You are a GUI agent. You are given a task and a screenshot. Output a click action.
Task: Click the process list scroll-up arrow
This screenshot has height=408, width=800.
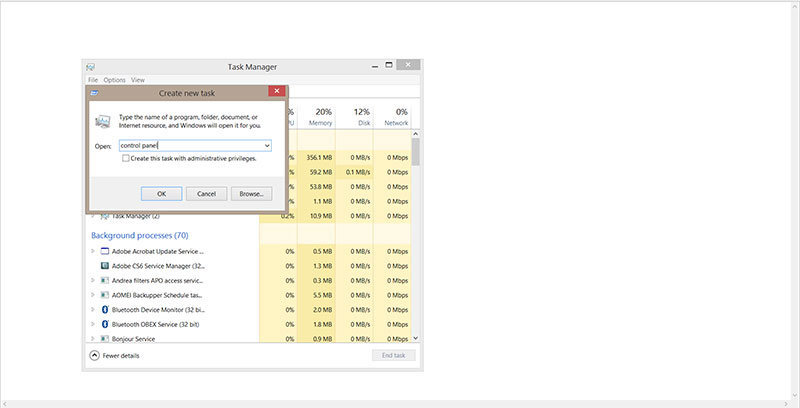415,134
